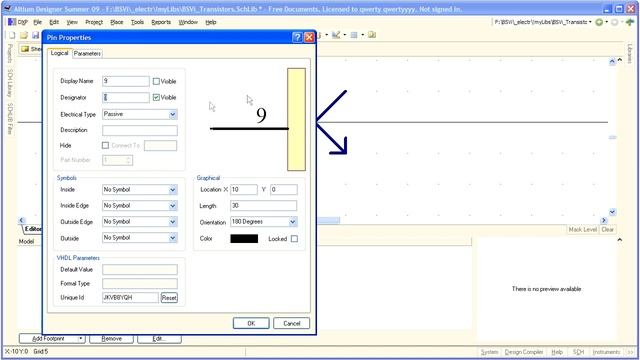Image resolution: width=640 pixels, height=360 pixels.
Task: Click the Add Footprint button
Action: (49, 339)
